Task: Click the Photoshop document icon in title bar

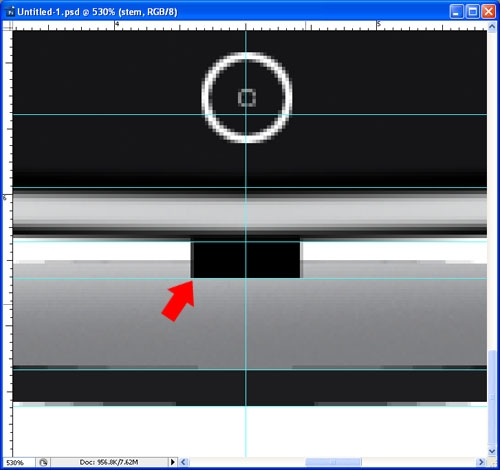Action: (x=11, y=11)
